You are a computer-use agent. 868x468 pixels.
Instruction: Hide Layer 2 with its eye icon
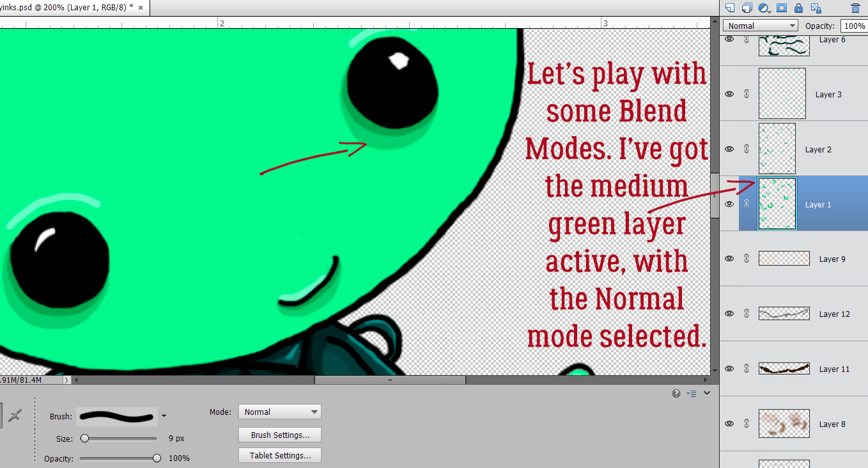(x=729, y=149)
